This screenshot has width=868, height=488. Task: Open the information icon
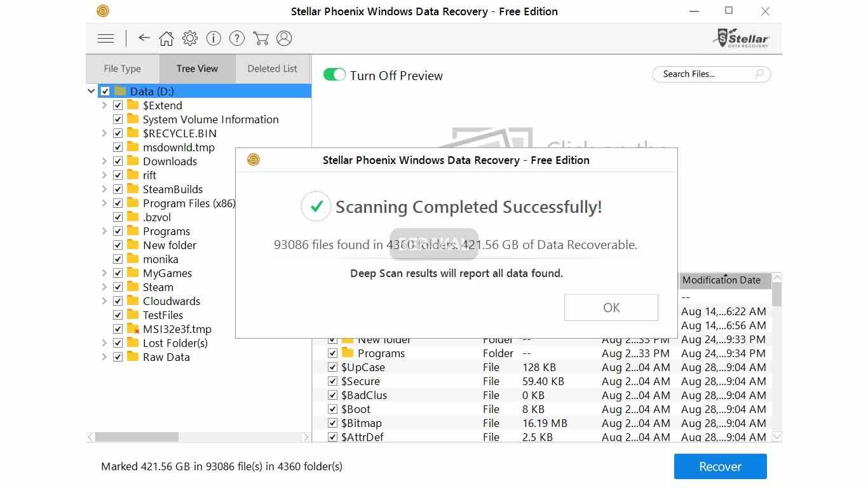(214, 39)
